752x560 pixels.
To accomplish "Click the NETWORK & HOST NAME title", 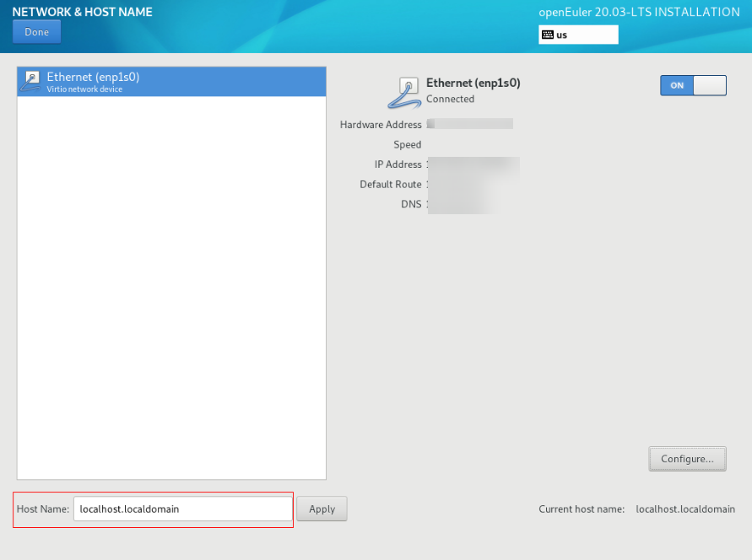I will coord(83,12).
